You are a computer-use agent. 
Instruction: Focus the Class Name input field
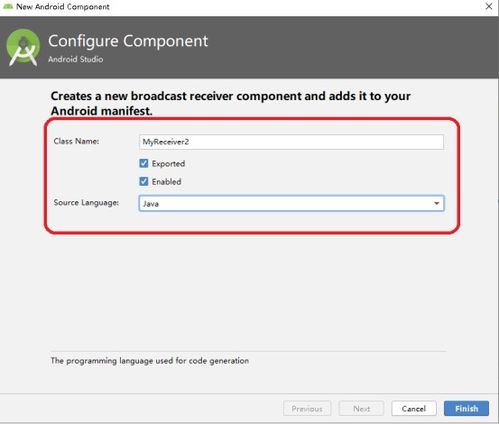[291, 142]
